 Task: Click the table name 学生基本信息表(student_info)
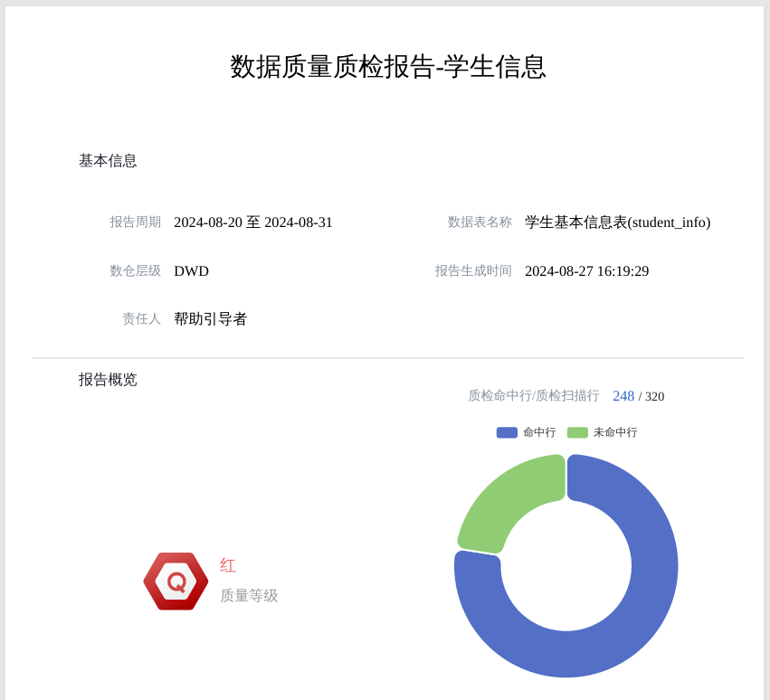pos(617,222)
